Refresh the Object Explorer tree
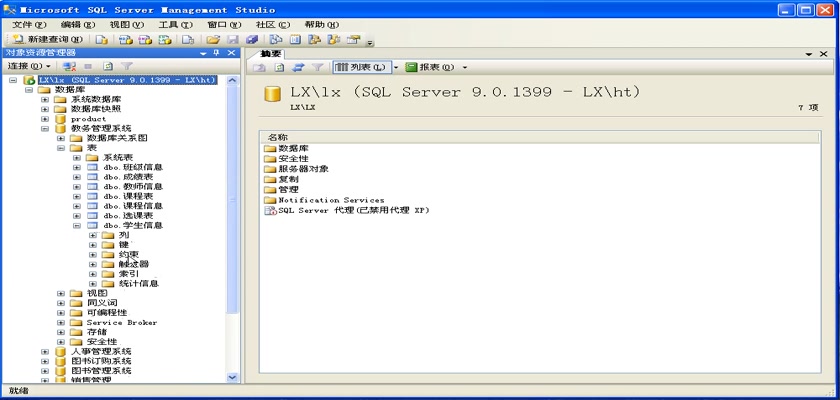 108,66
